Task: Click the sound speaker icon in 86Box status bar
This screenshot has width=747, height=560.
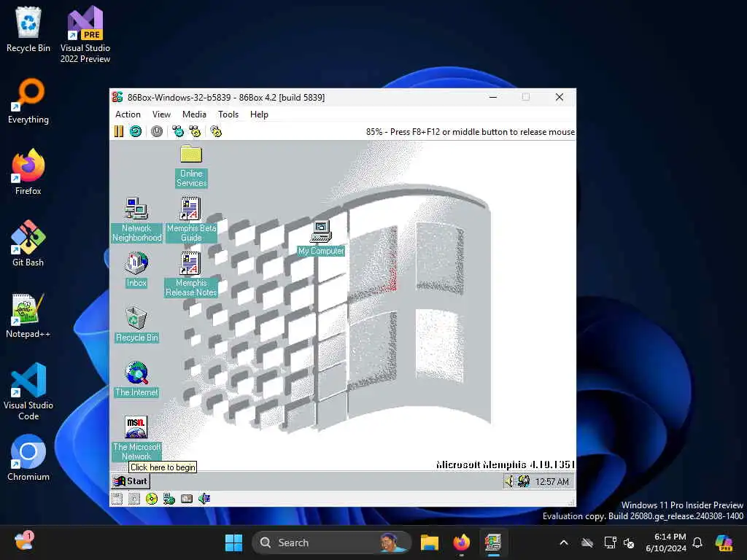Action: pos(204,499)
